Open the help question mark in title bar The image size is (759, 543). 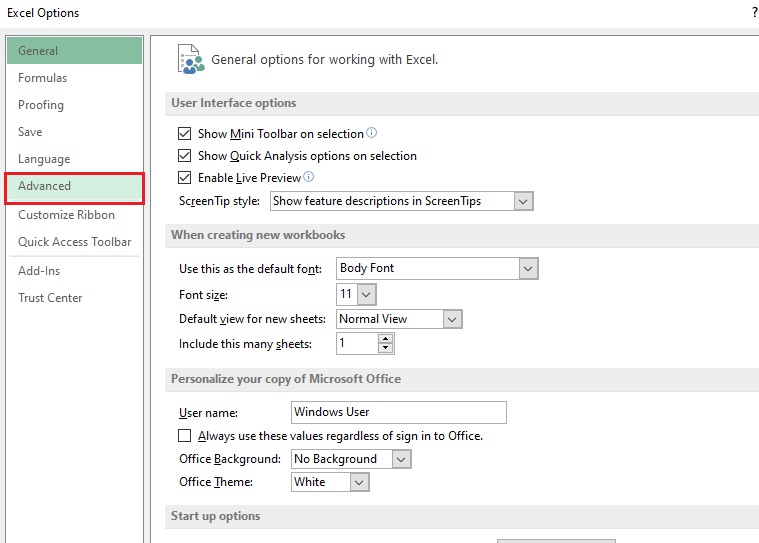pyautogui.click(x=754, y=12)
